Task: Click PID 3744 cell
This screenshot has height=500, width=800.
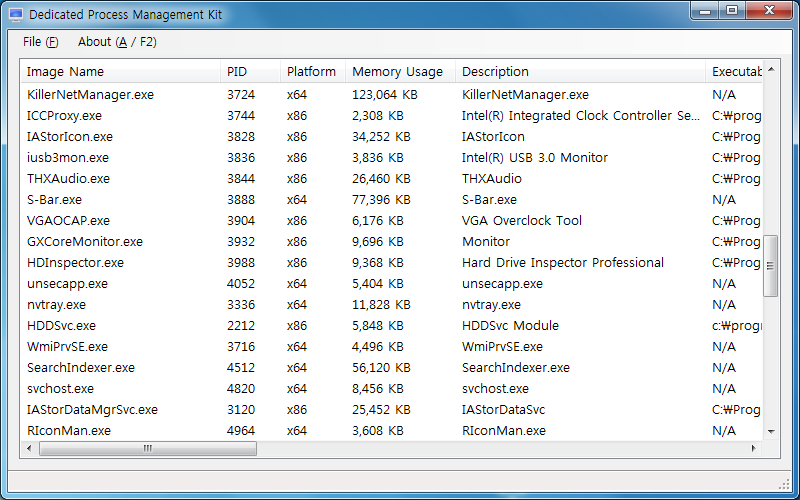Action: tap(241, 116)
